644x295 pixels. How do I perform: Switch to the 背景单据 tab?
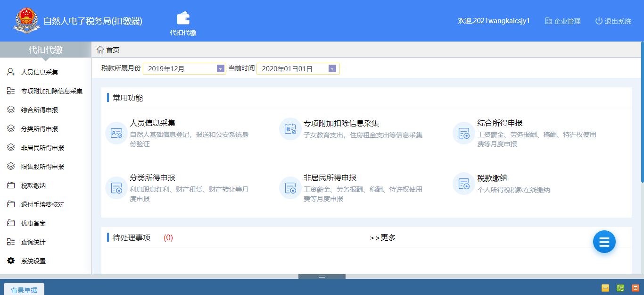tap(24, 290)
